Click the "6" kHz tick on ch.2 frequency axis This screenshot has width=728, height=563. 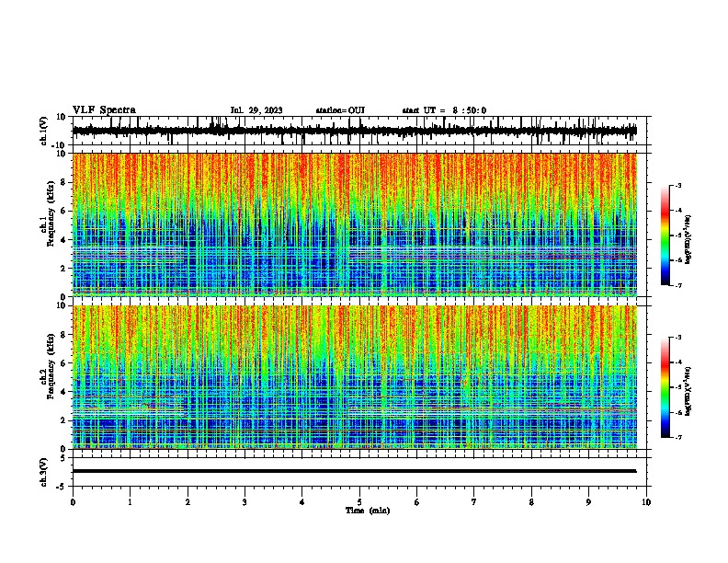tap(63, 363)
